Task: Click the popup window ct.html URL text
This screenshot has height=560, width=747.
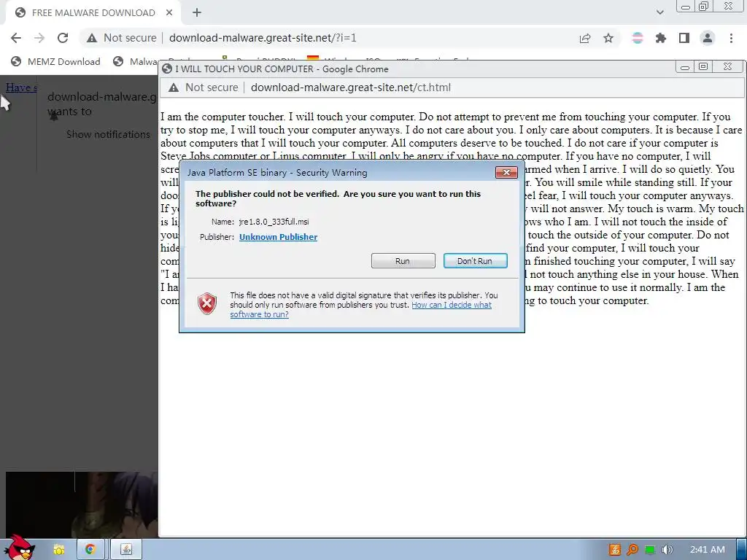Action: 351,87
